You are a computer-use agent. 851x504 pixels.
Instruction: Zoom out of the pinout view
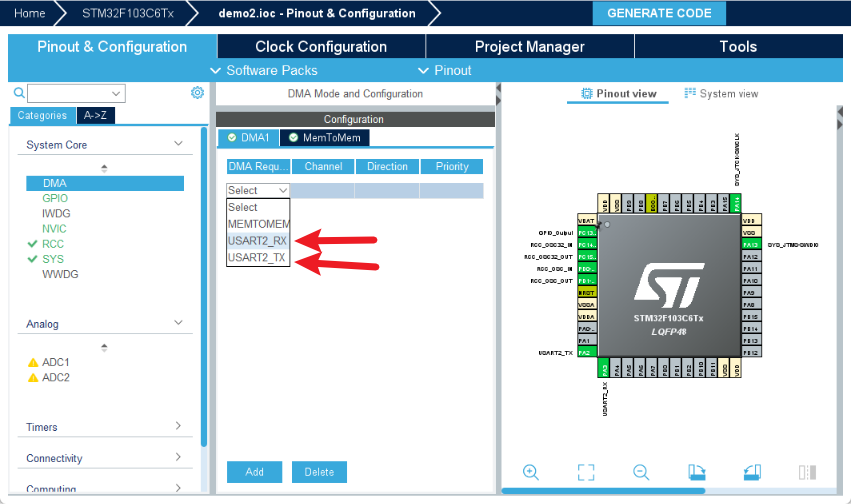pyautogui.click(x=641, y=472)
